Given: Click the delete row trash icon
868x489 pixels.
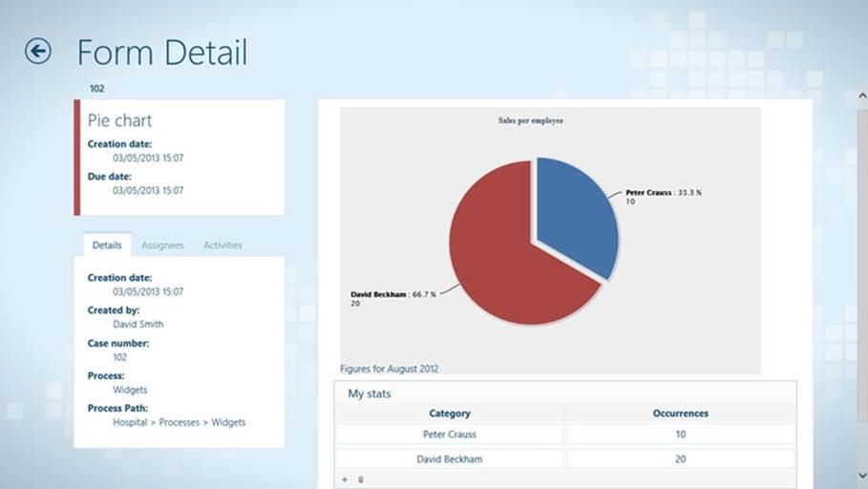Looking at the screenshot, I should coord(360,479).
